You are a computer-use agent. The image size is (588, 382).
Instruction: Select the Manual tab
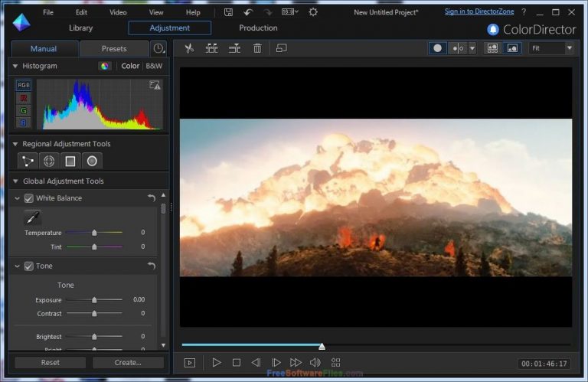point(44,49)
